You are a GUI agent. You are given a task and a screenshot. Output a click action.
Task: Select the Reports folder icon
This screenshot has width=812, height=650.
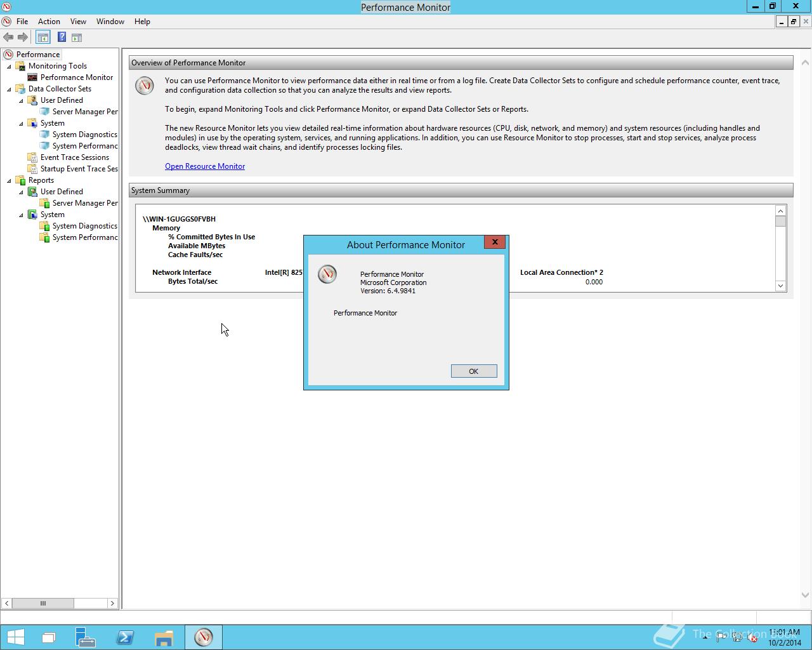pyautogui.click(x=20, y=180)
